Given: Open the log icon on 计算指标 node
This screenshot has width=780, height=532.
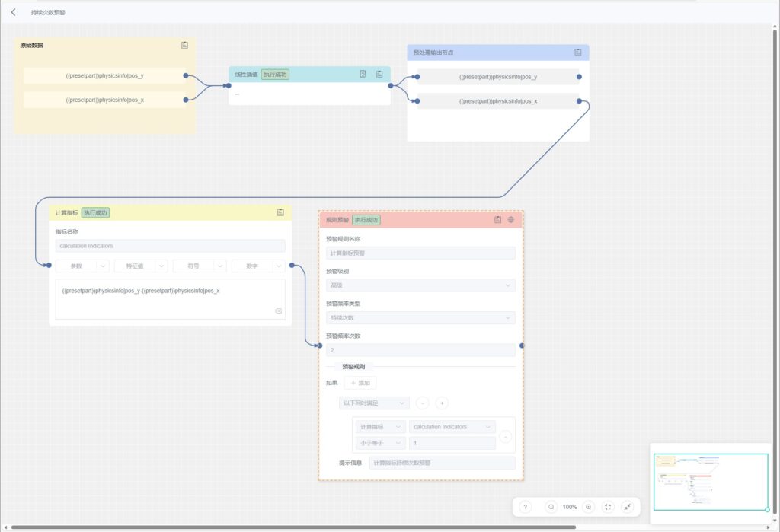Looking at the screenshot, I should point(280,212).
